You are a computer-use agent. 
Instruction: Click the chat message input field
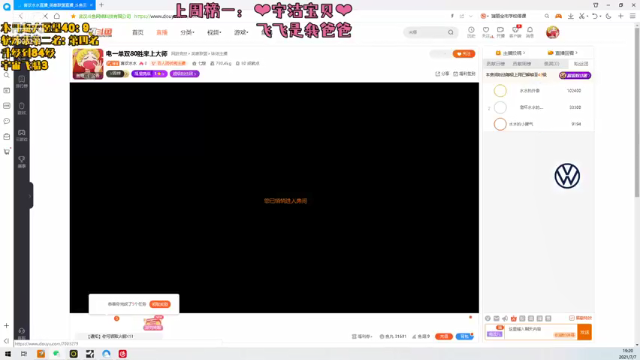pyautogui.click(x=541, y=332)
